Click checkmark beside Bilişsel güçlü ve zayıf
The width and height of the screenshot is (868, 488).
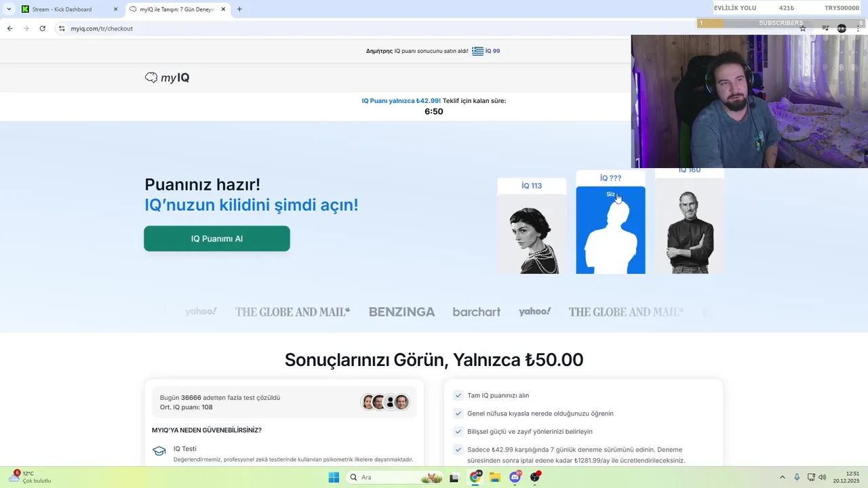(x=458, y=431)
